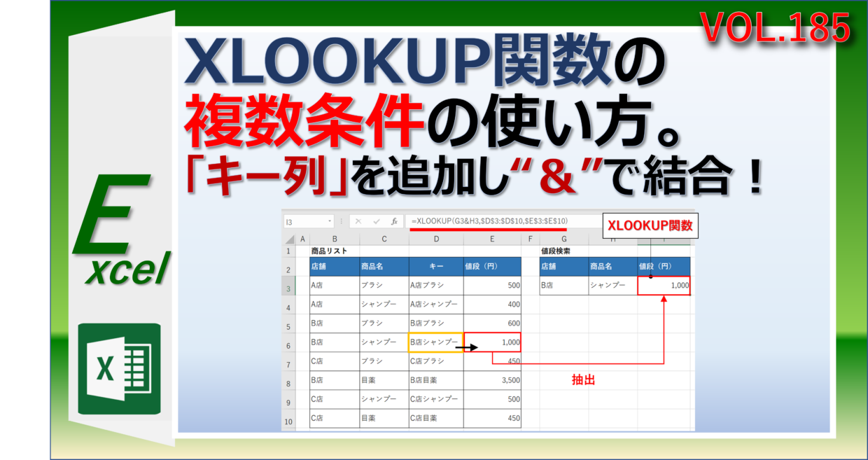Screen dimensions: 868x460
Task: Click the Enter checkmark icon in the formula bar
Action: (377, 221)
